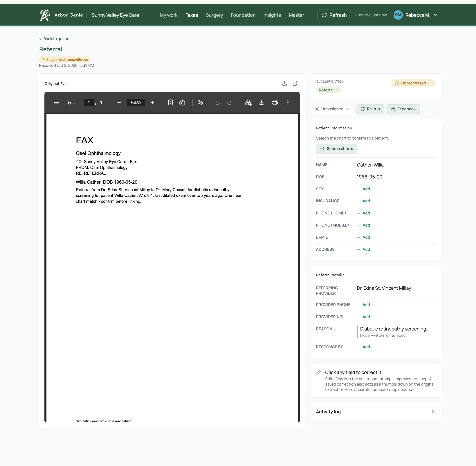Click the PDF page number field

coord(89,103)
